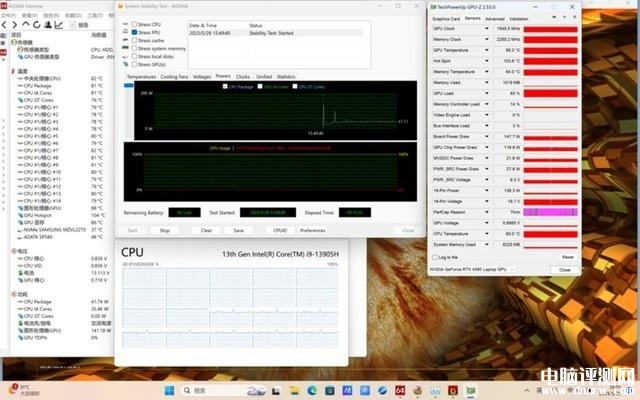Click the GPU-Z camera screenshot icon
Screen dimensions: 640x400
tap(554, 17)
